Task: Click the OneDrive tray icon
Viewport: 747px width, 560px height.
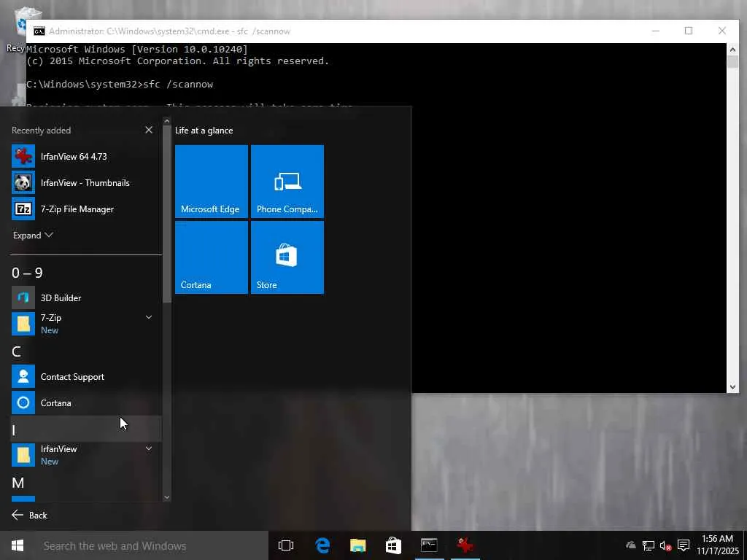Action: click(631, 545)
